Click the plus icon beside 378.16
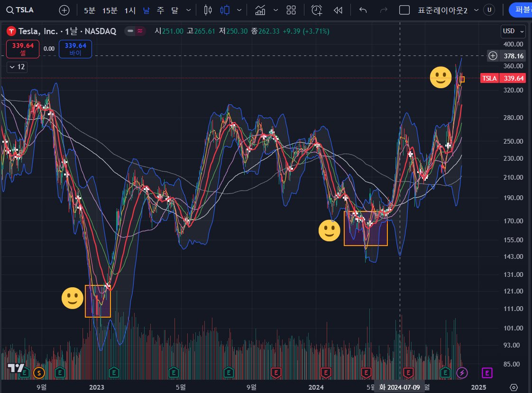 tap(493, 55)
